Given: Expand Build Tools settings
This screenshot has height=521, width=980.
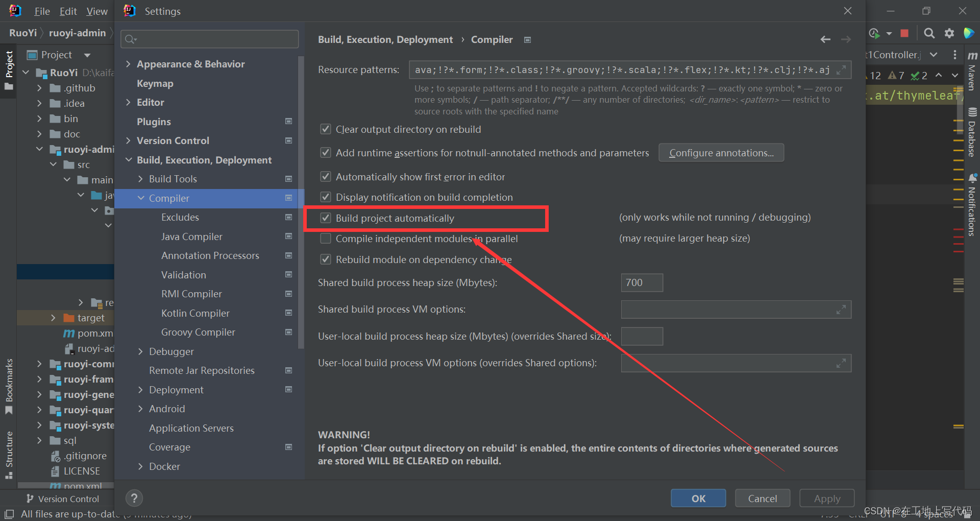Looking at the screenshot, I should [140, 179].
